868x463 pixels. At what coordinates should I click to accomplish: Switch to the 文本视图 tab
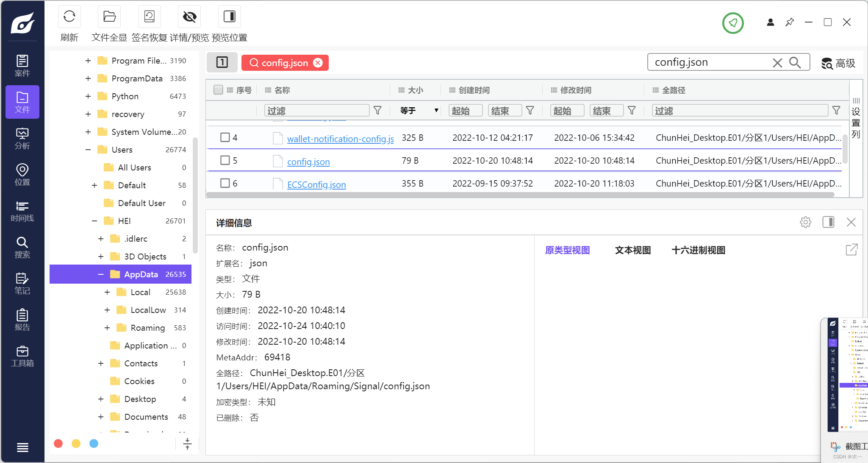tap(632, 250)
